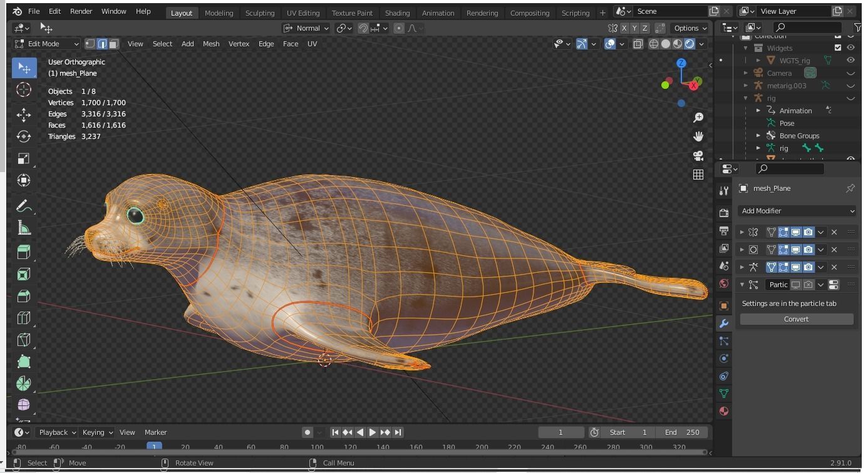Pin the mesh_Plane properties context
The width and height of the screenshot is (868, 473).
(850, 188)
